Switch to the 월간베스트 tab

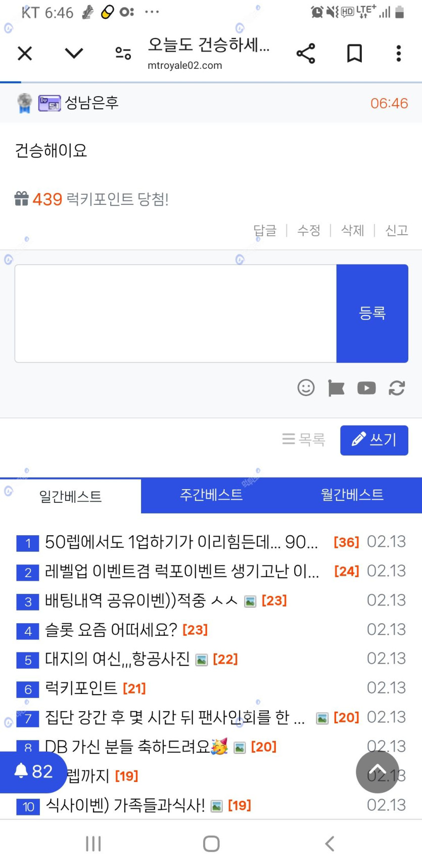(x=352, y=495)
